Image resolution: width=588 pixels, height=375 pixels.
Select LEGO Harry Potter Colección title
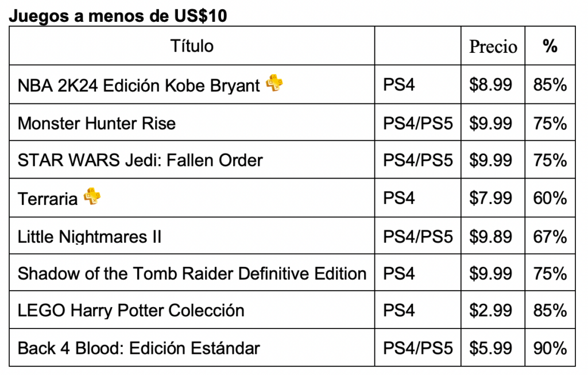click(131, 311)
